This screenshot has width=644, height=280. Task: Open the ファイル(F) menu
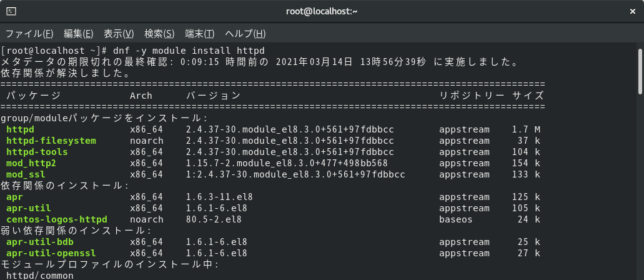(x=29, y=34)
